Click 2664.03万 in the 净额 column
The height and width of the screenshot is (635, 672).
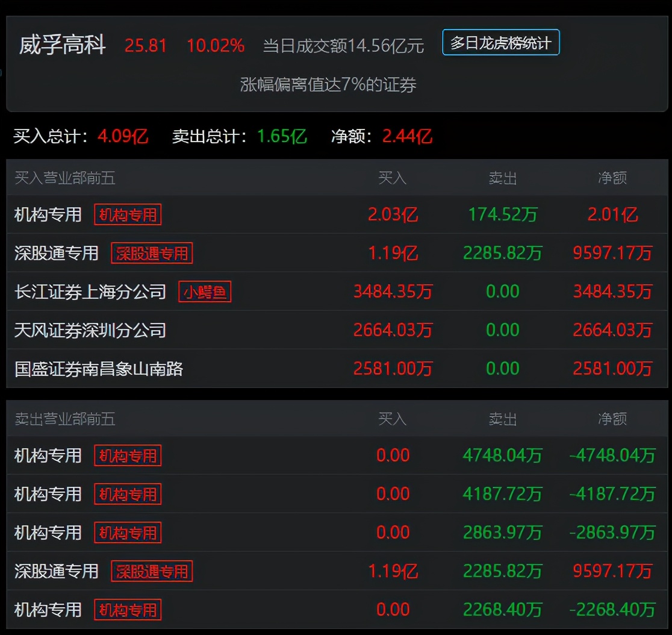[x=613, y=330]
